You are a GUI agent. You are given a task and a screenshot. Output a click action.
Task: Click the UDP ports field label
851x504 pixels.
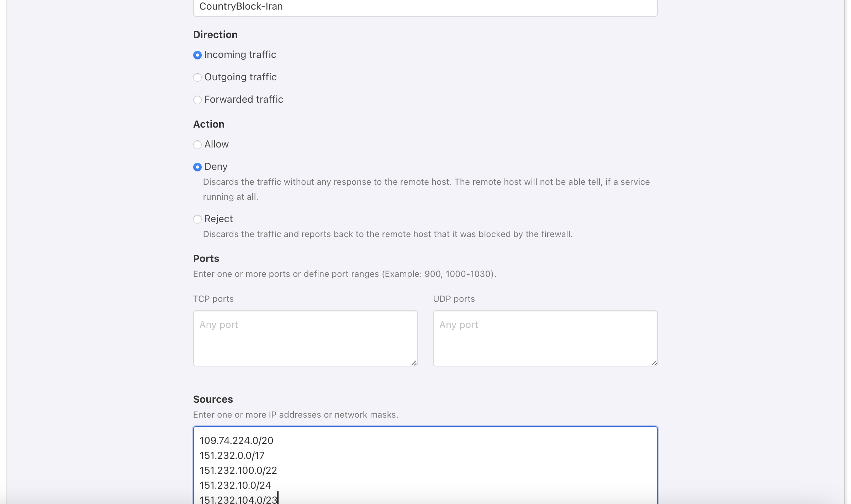pyautogui.click(x=454, y=299)
